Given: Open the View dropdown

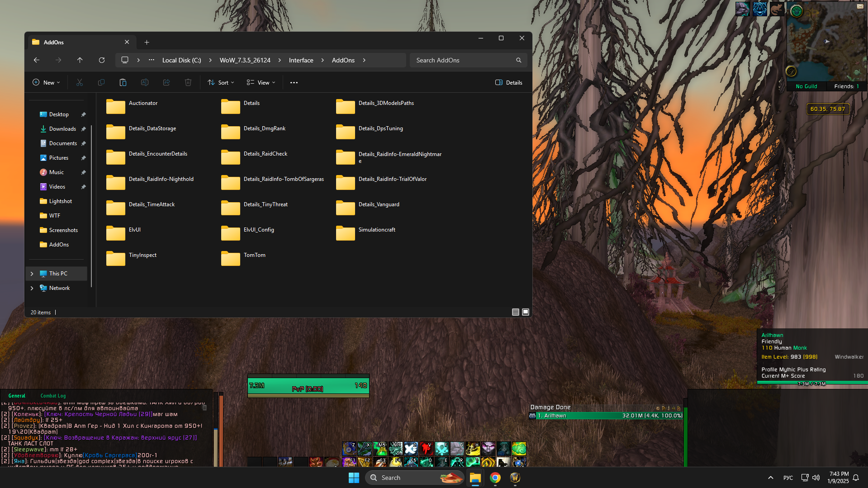Looking at the screenshot, I should (x=261, y=82).
